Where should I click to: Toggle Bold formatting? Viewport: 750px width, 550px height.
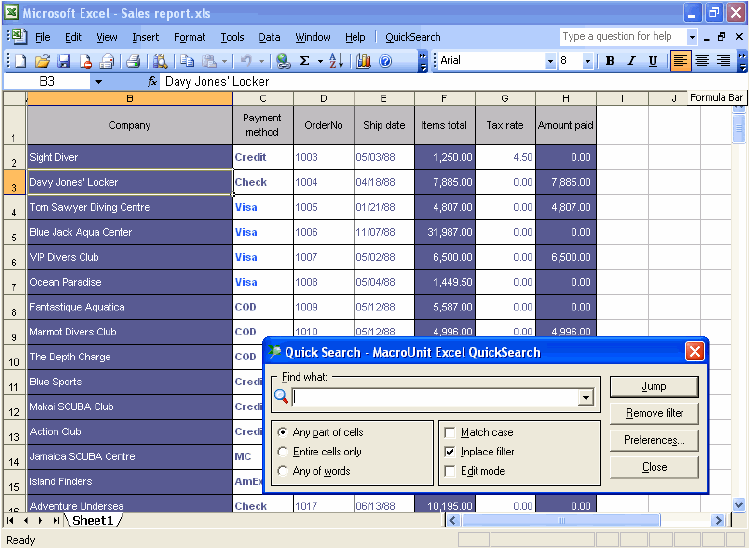tap(610, 61)
